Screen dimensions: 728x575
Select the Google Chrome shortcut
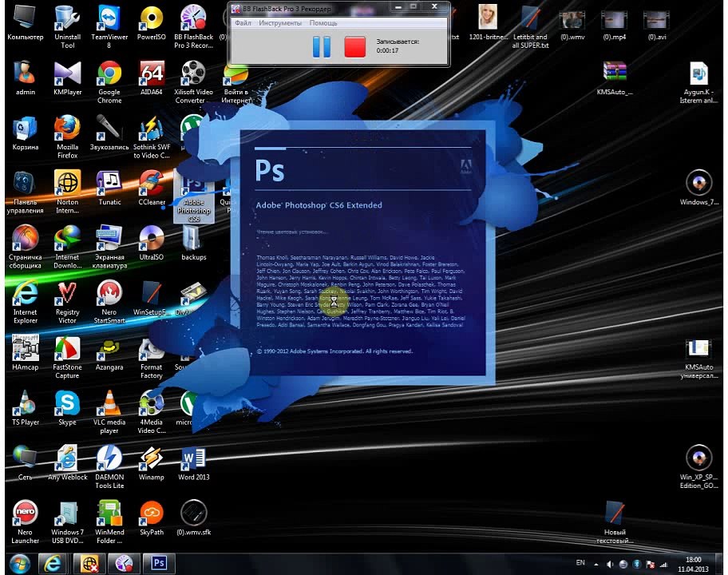point(109,81)
